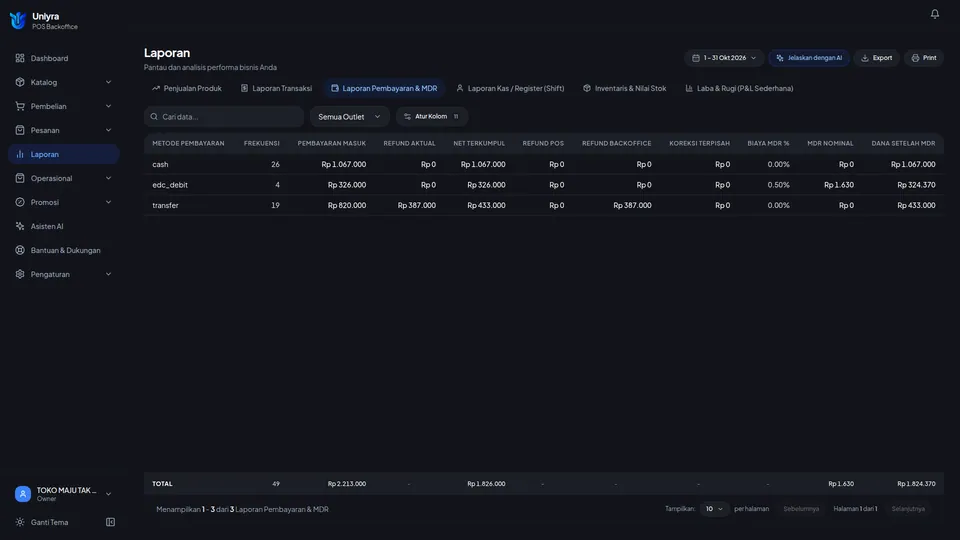Click the Unlyra logo icon
The image size is (960, 540).
(18, 20)
